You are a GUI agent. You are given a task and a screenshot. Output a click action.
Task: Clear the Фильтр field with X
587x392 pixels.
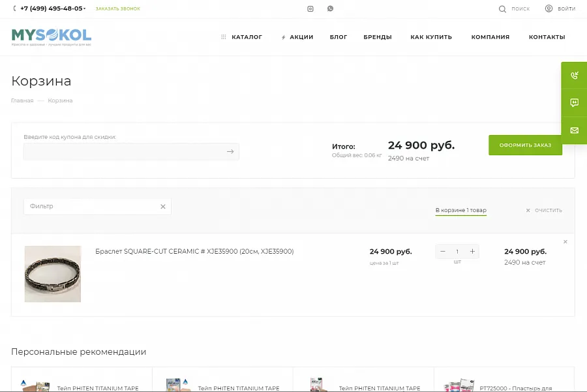pyautogui.click(x=163, y=207)
